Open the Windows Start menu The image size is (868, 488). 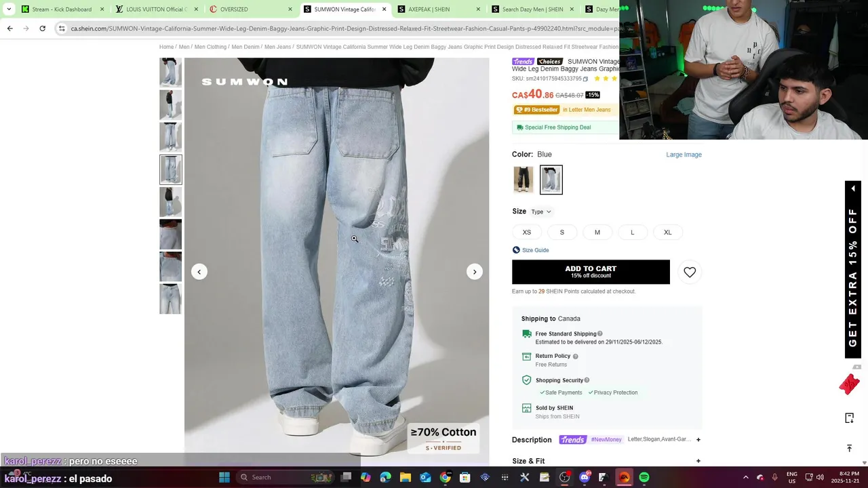[224, 477]
